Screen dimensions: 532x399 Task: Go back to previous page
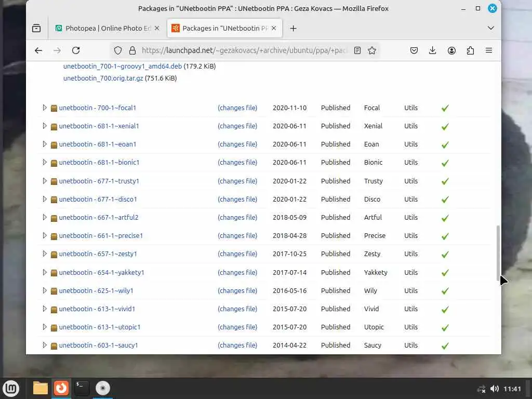(38, 50)
